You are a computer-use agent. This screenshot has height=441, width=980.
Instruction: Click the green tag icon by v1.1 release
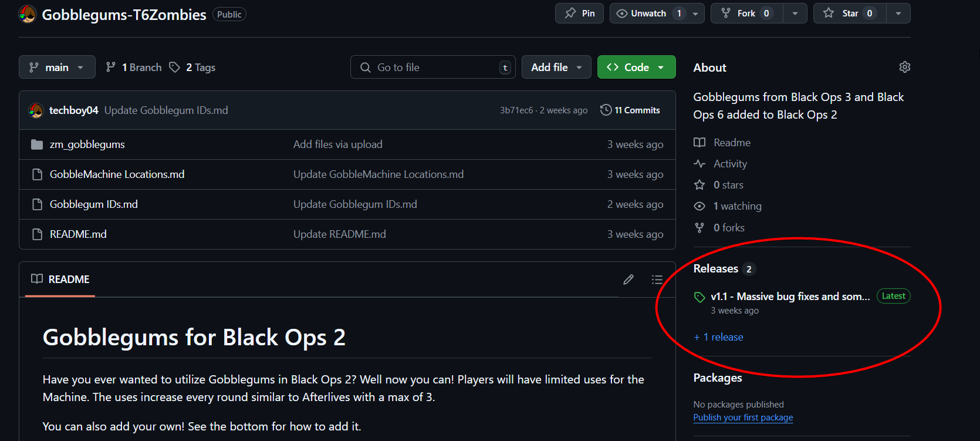click(699, 297)
